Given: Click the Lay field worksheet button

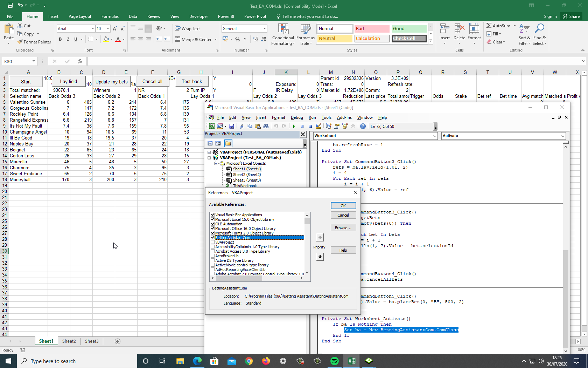Looking at the screenshot, I should pyautogui.click(x=69, y=81).
